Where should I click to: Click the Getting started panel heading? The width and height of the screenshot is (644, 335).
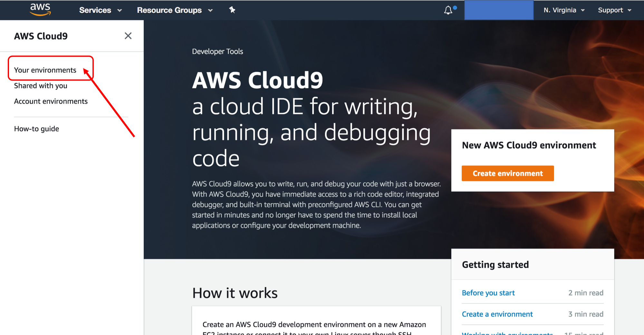[x=495, y=265]
